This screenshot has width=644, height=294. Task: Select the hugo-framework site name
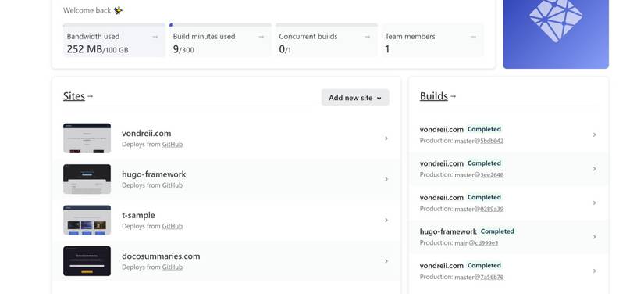click(x=154, y=174)
